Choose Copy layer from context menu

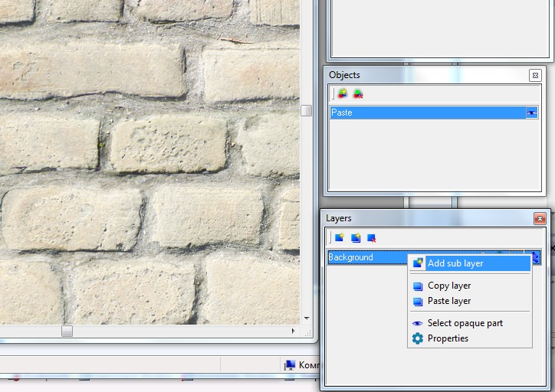[x=449, y=286]
